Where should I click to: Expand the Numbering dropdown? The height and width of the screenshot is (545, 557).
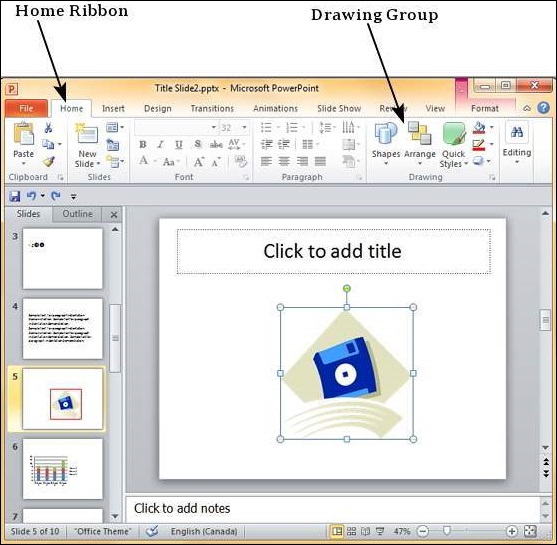click(304, 127)
